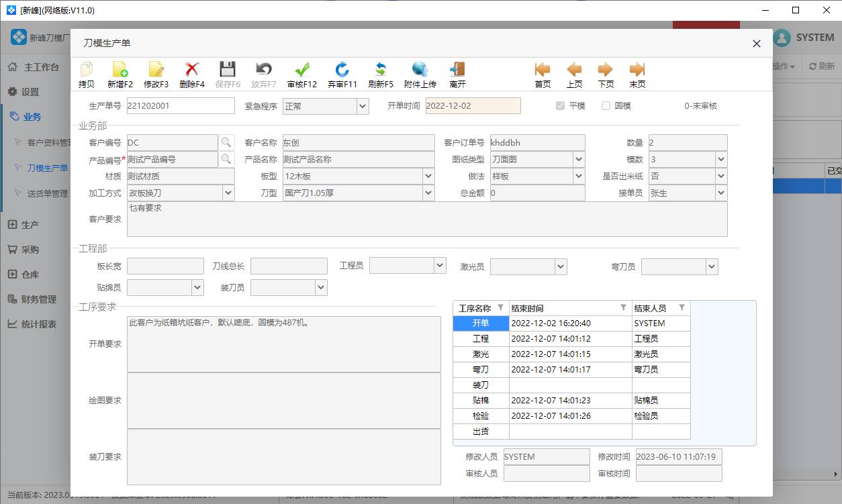The width and height of the screenshot is (842, 504).
Task: Go to 上页 previous page arrow
Action: click(x=574, y=69)
